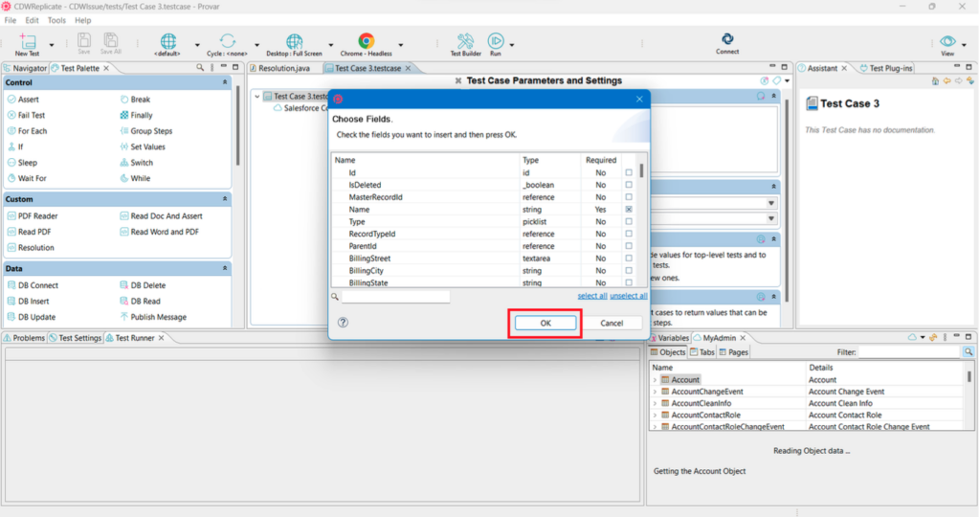Open the Cycle dropdown arrow

256,45
